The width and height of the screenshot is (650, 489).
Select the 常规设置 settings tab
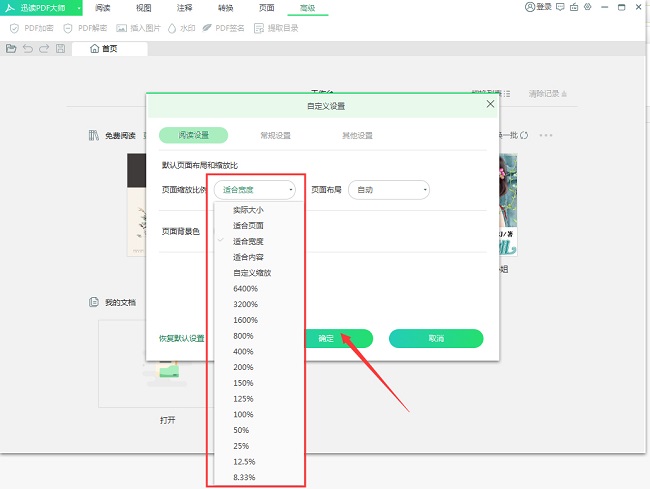(275, 136)
